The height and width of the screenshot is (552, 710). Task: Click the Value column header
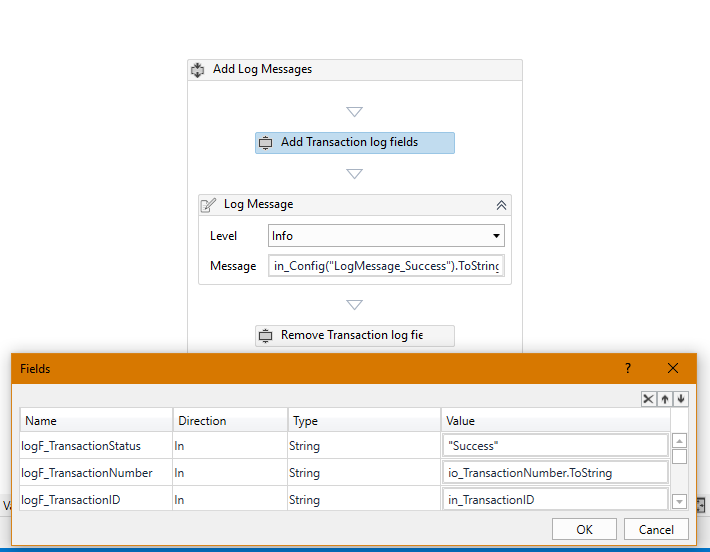pyautogui.click(x=556, y=421)
